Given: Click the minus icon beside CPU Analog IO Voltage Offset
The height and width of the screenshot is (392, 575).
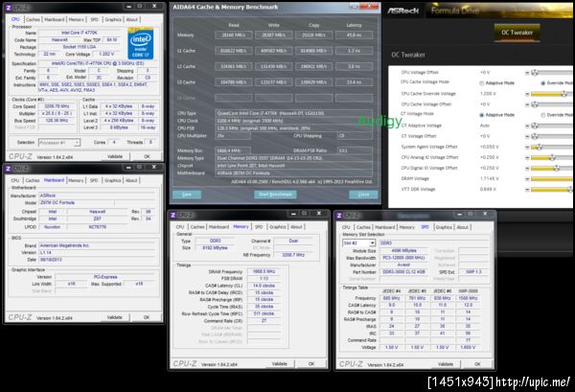Looking at the screenshot, I should coord(527,158).
